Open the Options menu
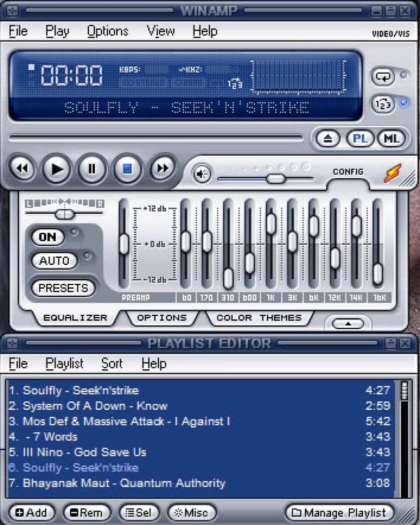The height and width of the screenshot is (525, 420). coord(107,31)
